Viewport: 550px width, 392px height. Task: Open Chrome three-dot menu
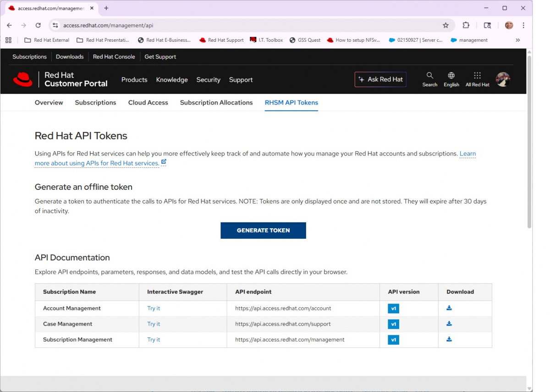click(523, 25)
